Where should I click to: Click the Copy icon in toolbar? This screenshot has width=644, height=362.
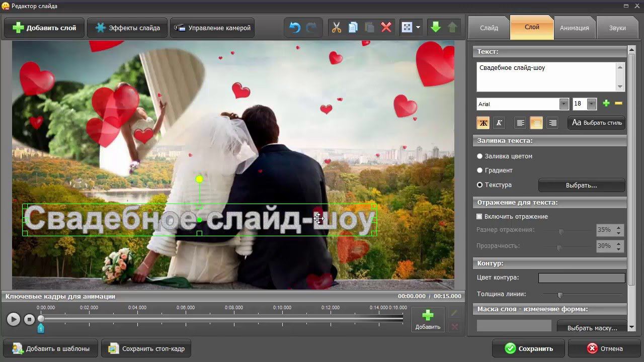pos(353,28)
